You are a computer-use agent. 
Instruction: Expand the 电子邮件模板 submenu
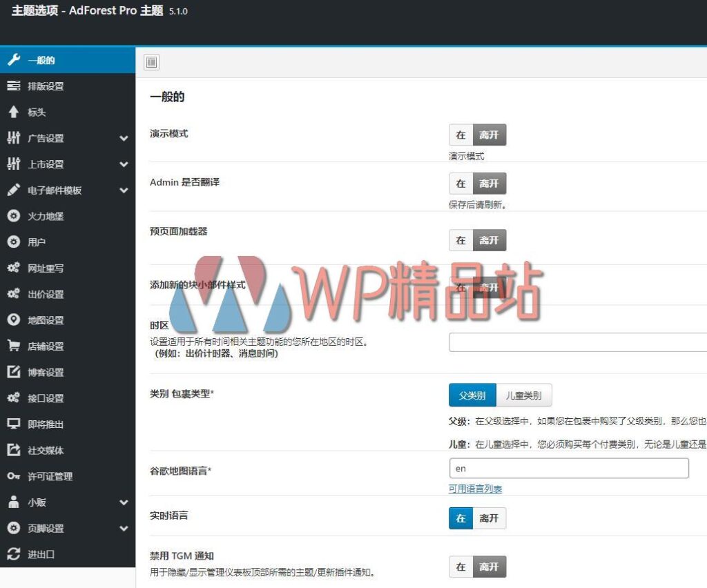(125, 190)
